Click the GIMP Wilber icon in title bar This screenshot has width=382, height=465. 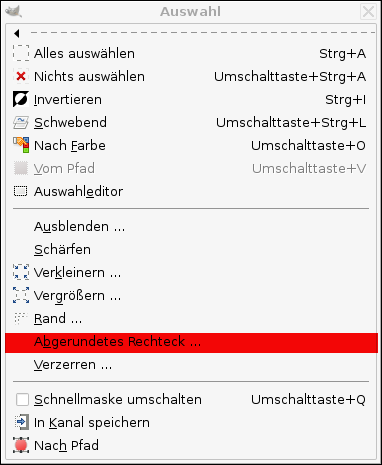13,12
